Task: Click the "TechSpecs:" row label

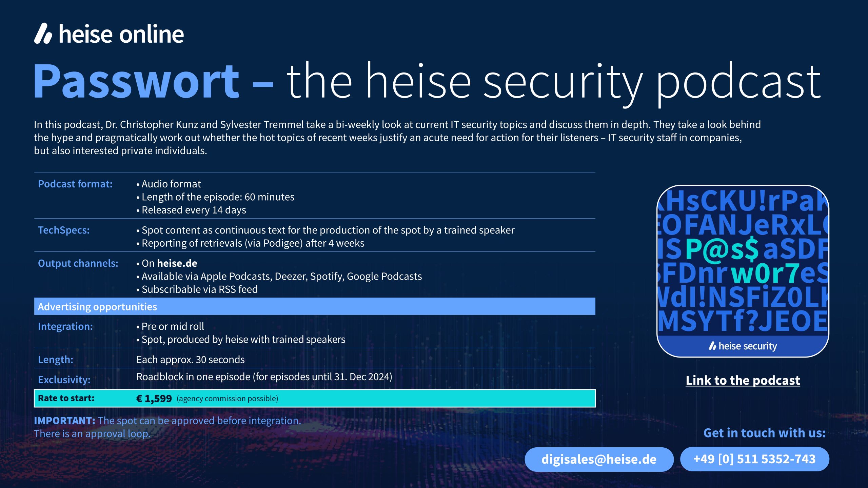Action: (x=64, y=230)
